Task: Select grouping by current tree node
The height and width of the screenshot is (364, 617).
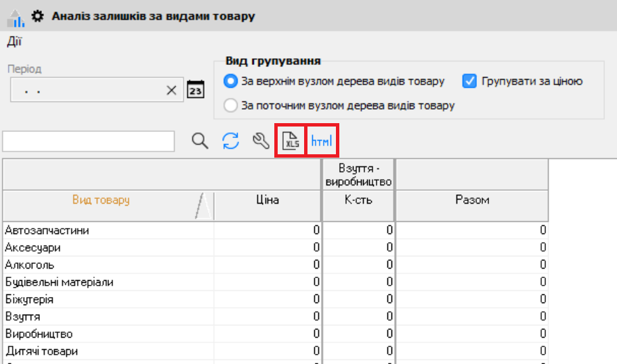Action: click(x=230, y=106)
